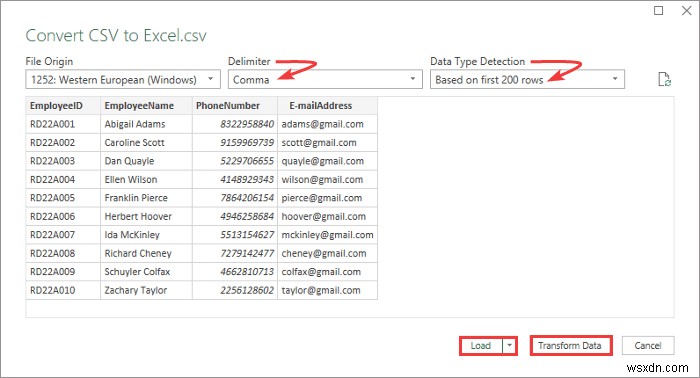This screenshot has height=378, width=700.
Task: Click phone number 2256128602
Action: click(247, 290)
